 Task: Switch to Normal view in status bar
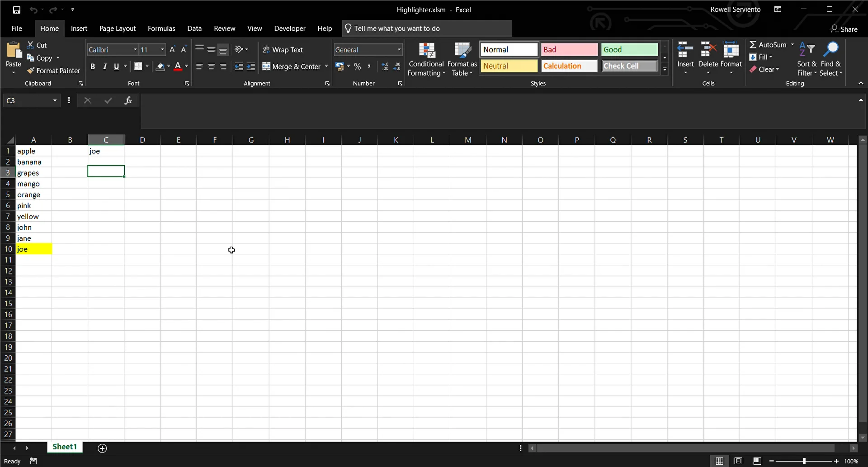click(720, 461)
